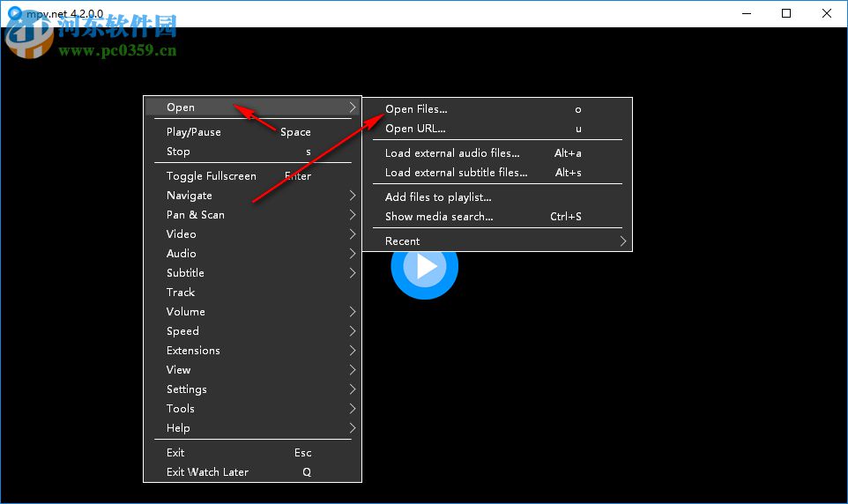
Task: Open the Navigate submenu
Action: 253,196
